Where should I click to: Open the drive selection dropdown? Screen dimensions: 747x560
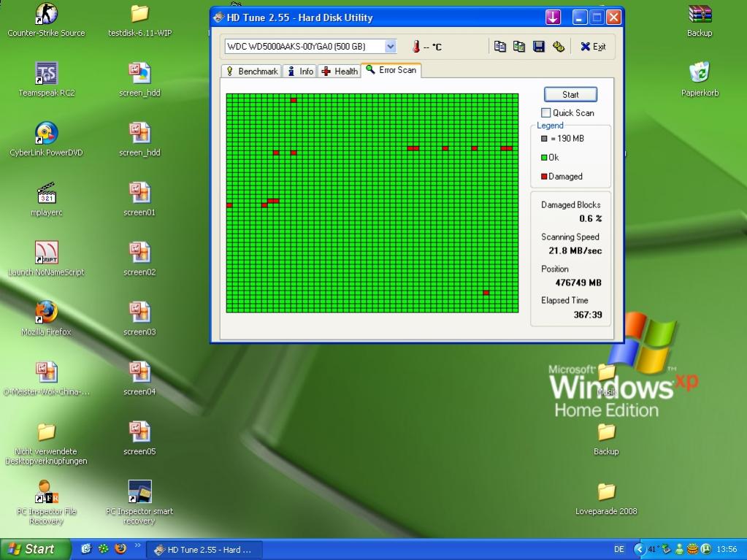390,46
